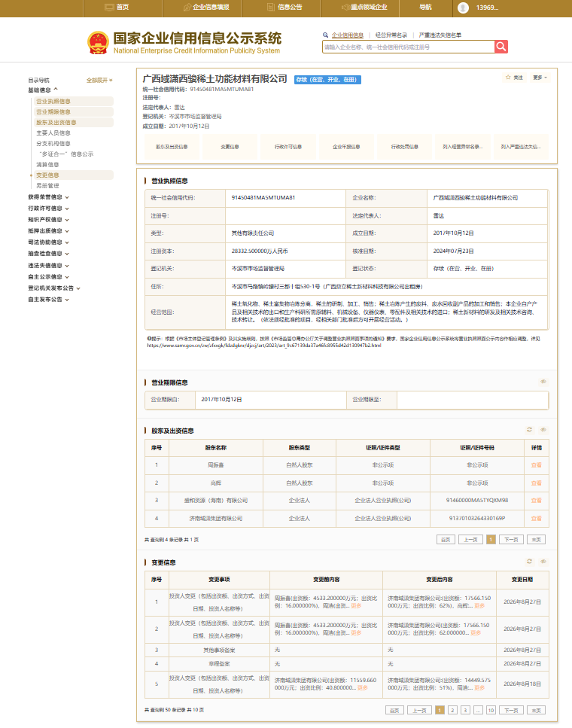This screenshot has height=728, width=572.
Task: Click 下一页 in shareholder table pagination
Action: 511,540
